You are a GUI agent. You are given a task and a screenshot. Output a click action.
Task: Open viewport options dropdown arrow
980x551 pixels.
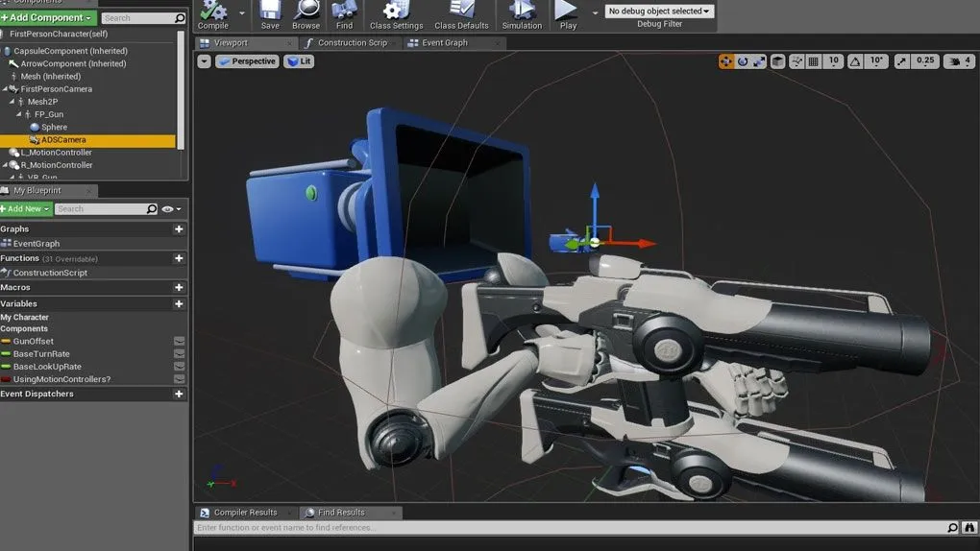click(x=205, y=61)
